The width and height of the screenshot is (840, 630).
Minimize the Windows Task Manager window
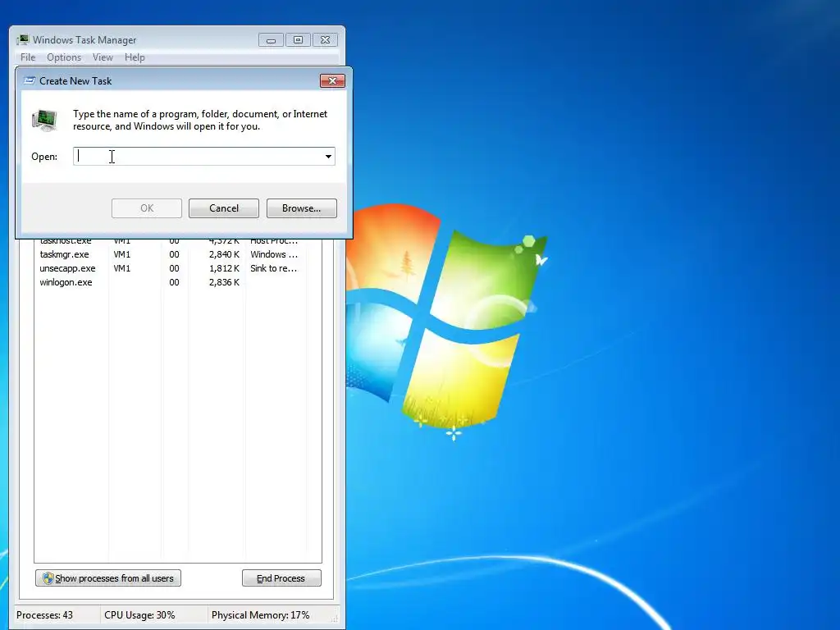[271, 40]
